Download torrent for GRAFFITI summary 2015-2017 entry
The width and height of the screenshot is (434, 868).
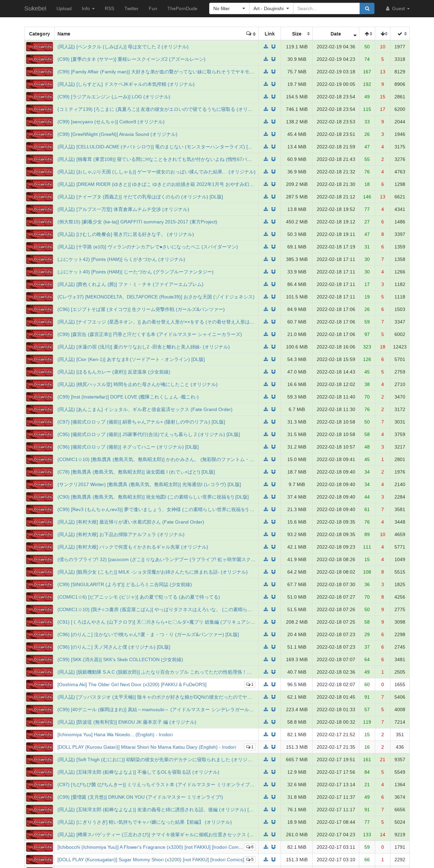click(x=266, y=222)
